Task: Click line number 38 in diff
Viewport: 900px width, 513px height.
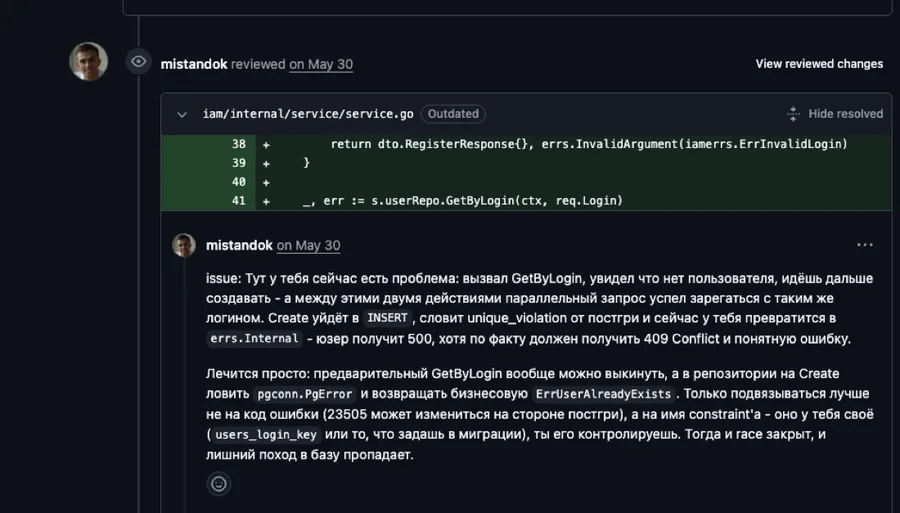Action: (239, 144)
